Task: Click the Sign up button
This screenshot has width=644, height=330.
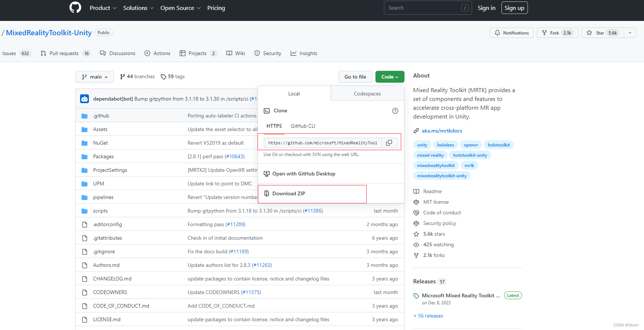Action: 514,8
